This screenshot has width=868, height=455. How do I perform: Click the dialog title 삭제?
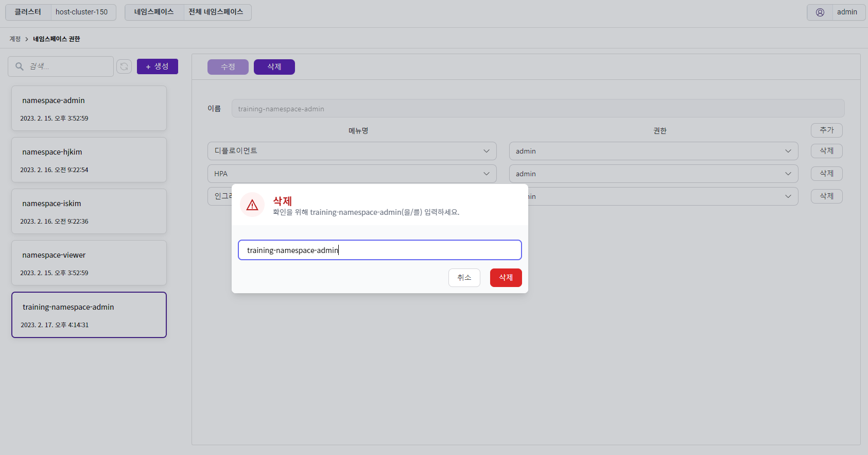[x=283, y=201]
